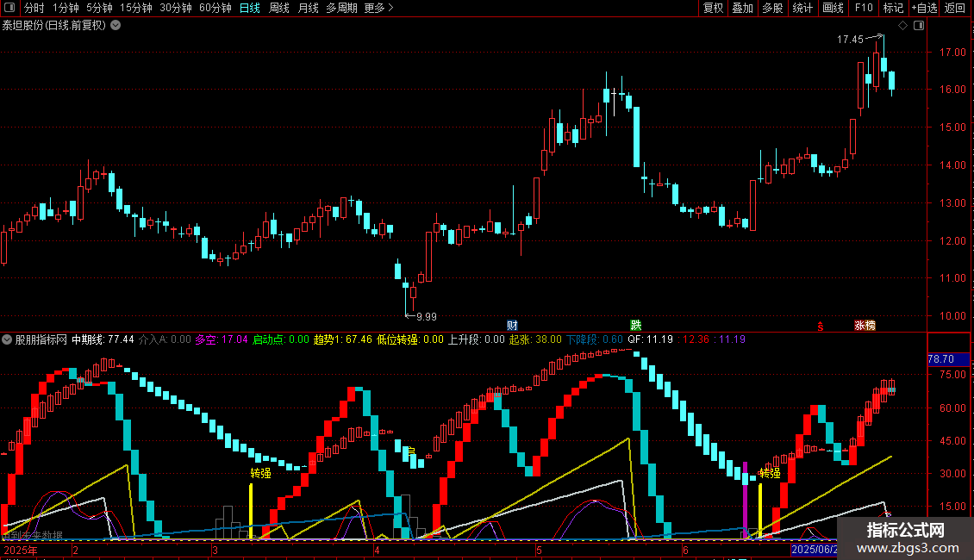Select the 日线 daily period

click(250, 8)
